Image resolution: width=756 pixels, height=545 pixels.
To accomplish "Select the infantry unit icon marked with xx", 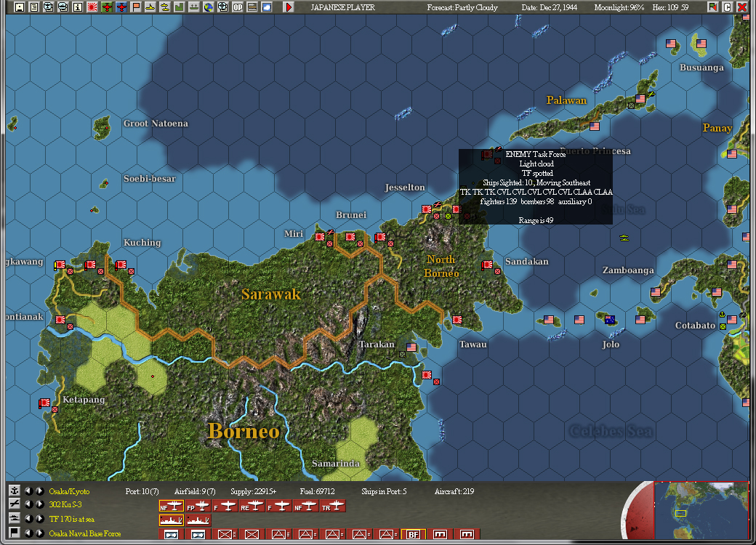I will click(225, 534).
